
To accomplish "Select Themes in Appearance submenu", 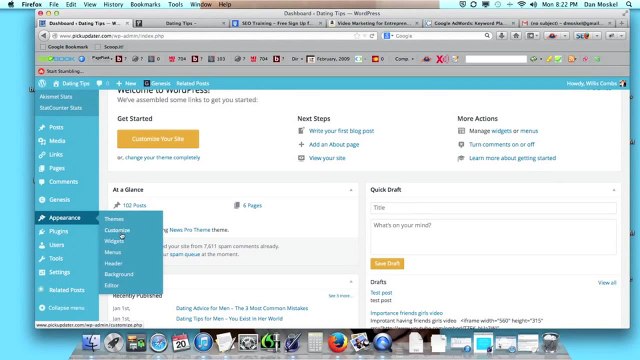I will [114, 219].
